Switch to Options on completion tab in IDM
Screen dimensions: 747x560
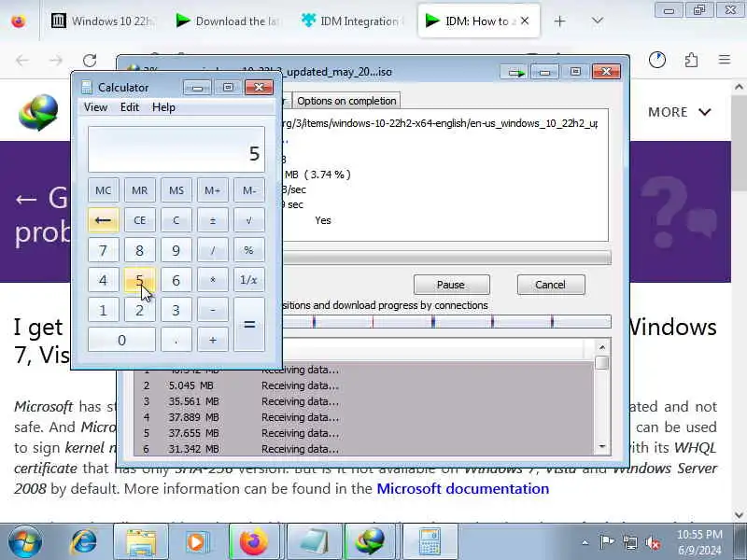[x=346, y=101]
